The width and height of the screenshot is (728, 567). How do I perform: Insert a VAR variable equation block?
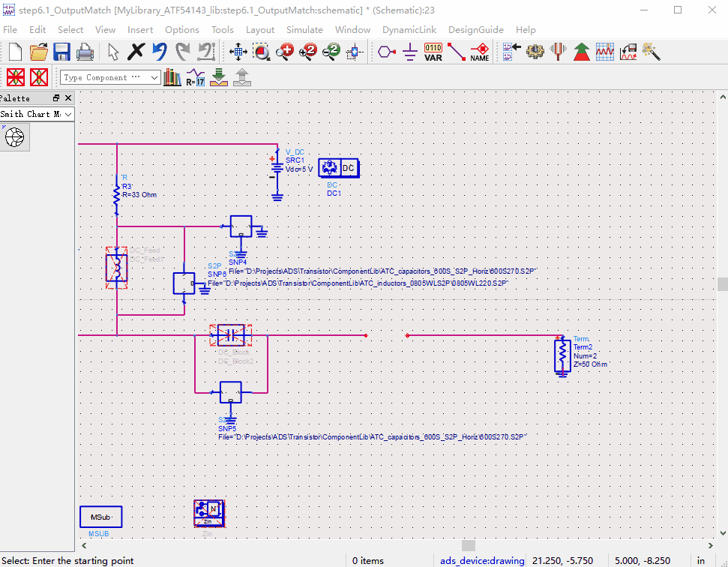tap(433, 51)
